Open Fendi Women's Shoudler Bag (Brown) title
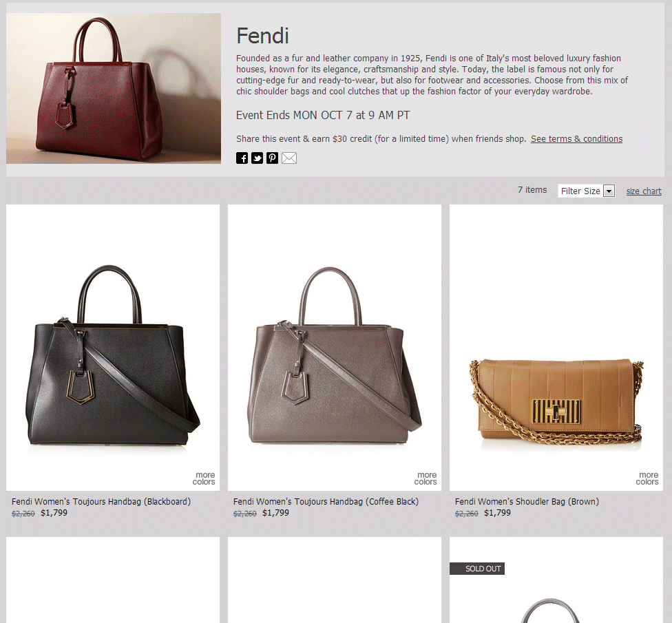 tap(527, 501)
